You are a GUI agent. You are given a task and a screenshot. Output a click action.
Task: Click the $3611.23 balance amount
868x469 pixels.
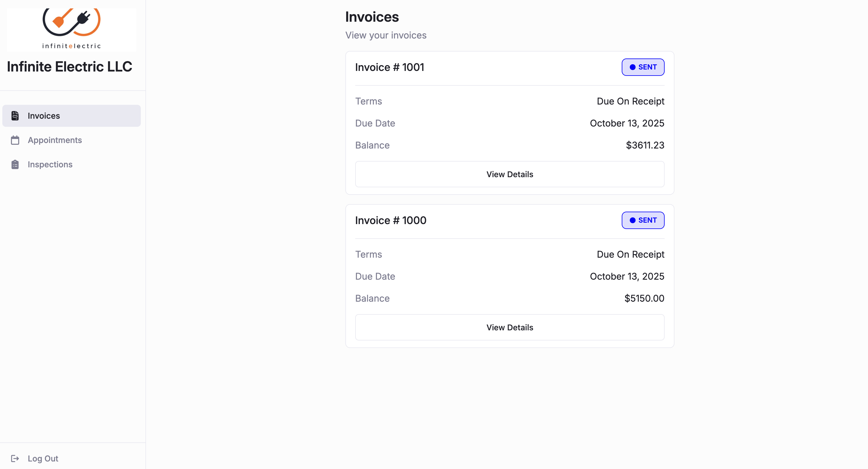[x=645, y=145]
